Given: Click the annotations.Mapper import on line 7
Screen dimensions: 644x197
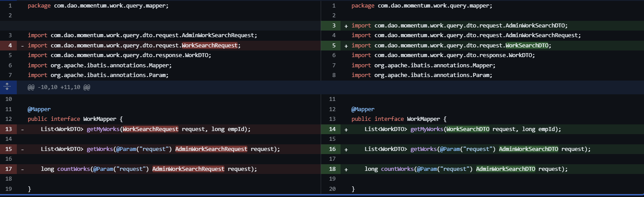Looking at the screenshot, I should coord(424,66).
